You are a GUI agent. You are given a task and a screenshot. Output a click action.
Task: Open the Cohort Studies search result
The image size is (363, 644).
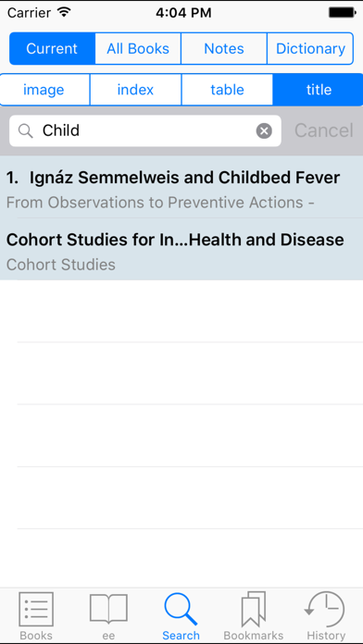(181, 249)
